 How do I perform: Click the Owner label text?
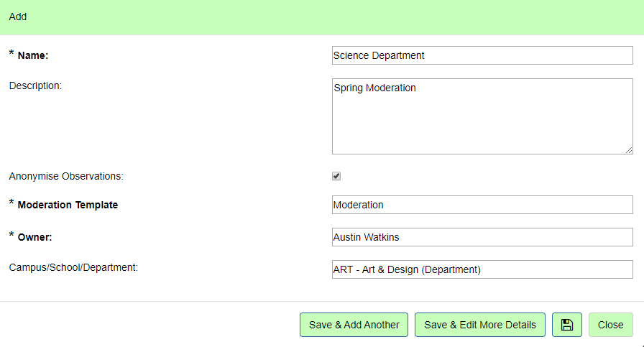click(35, 237)
